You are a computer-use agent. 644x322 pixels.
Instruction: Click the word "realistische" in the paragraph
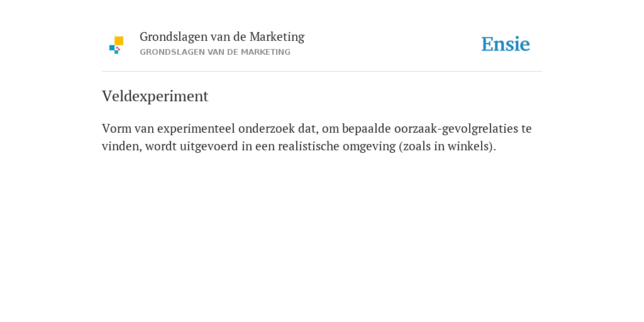308,146
